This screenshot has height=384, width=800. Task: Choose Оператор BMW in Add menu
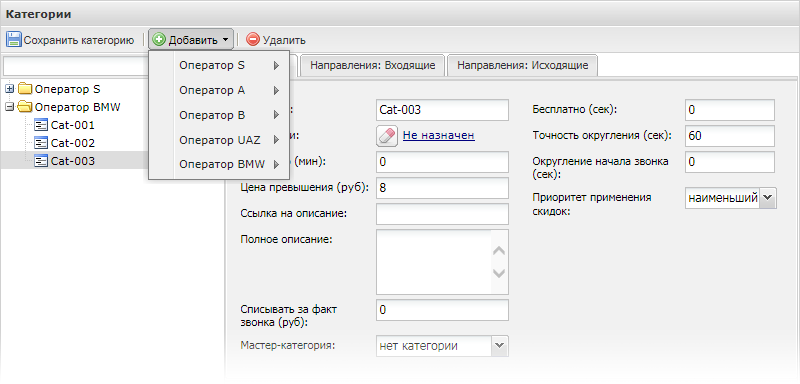point(219,164)
